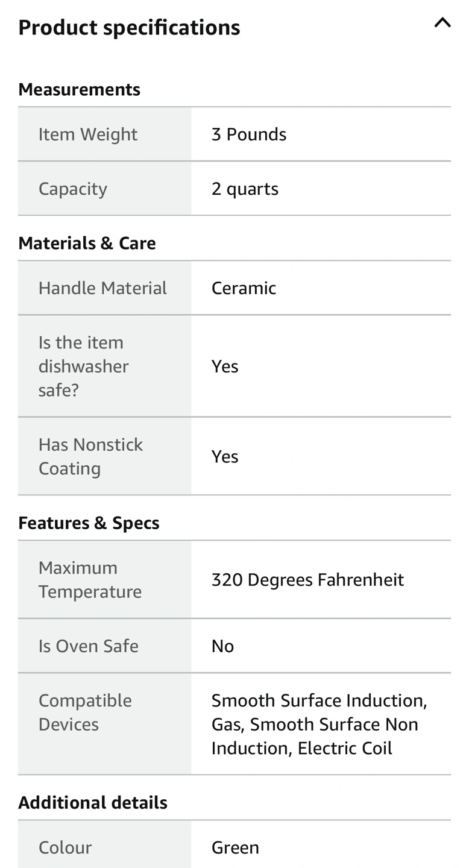Viewport: 469px width, 868px height.
Task: Select the Green colour value
Action: (x=235, y=848)
